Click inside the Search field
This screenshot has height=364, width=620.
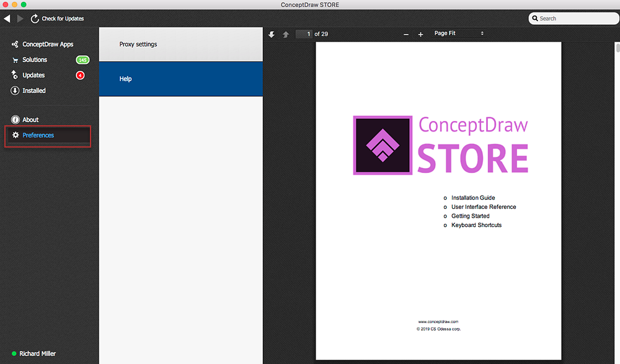[573, 19]
